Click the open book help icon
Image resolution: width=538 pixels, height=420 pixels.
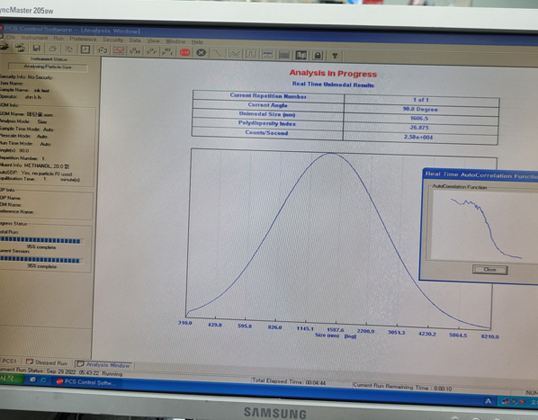coord(301,55)
